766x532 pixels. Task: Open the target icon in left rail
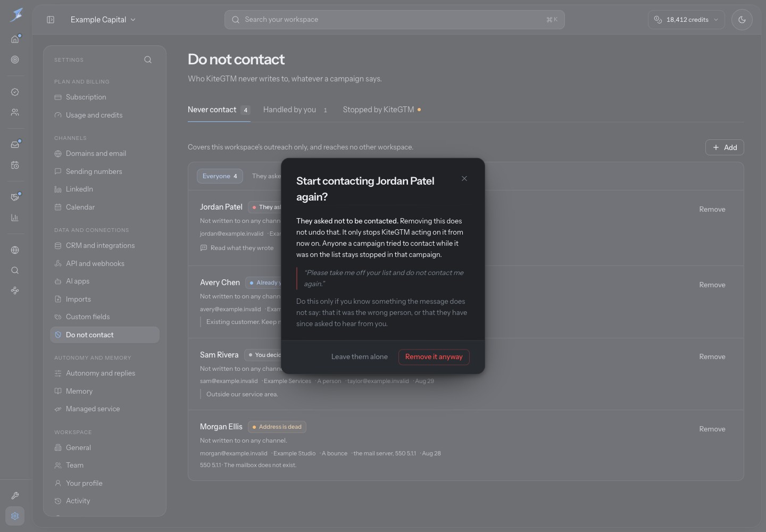(x=15, y=60)
